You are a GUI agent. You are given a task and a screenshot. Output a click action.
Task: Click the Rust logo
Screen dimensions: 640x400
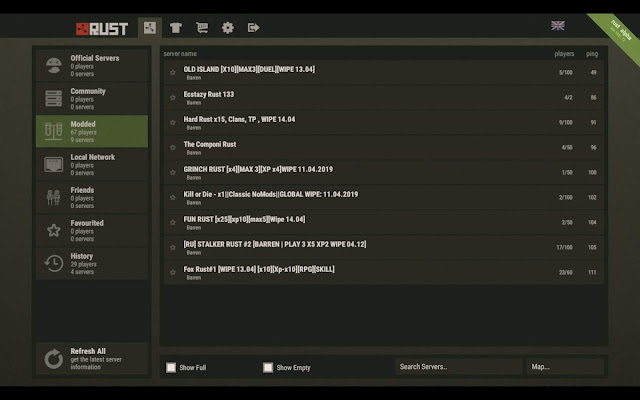102,29
